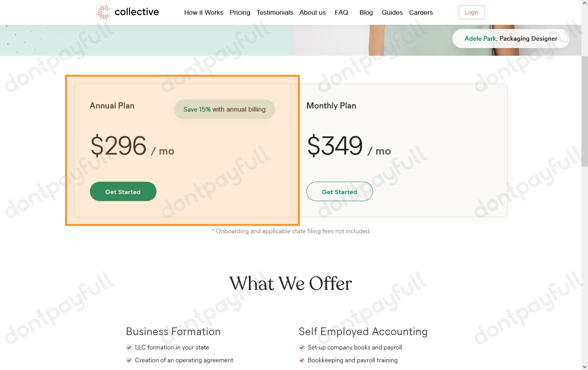Click the collective logo icon
The width and height of the screenshot is (588, 370).
click(103, 12)
